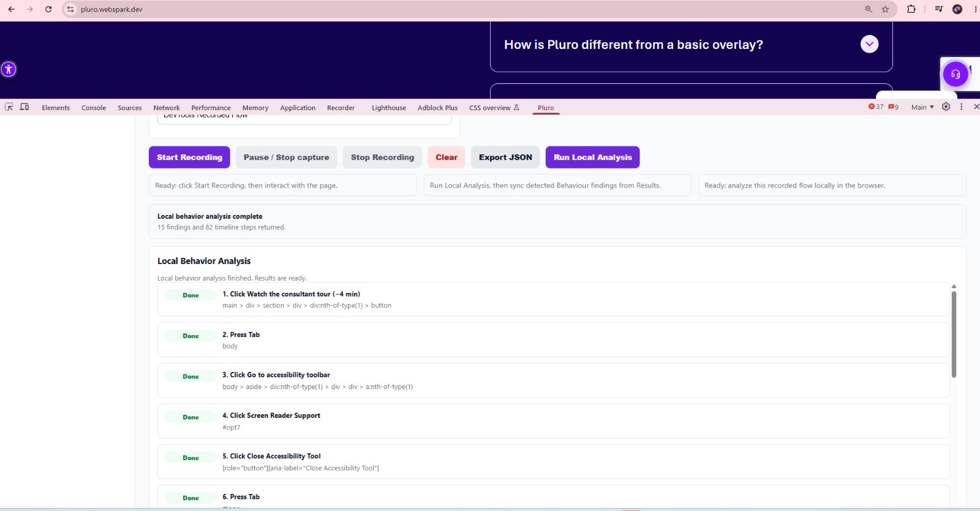This screenshot has height=511, width=980.
Task: Toggle the device toolbar in DevTools
Action: point(24,107)
